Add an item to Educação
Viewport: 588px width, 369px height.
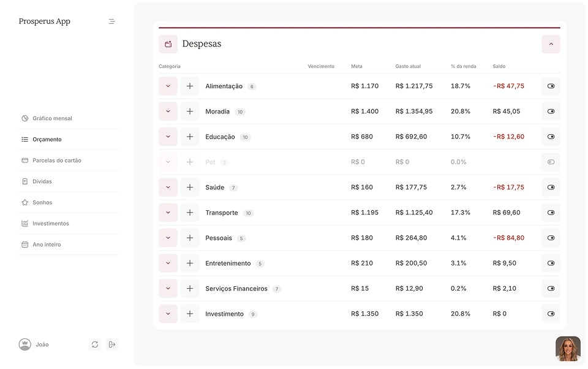190,137
